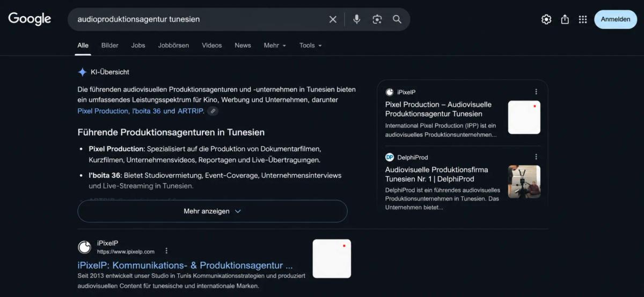The image size is (644, 297).
Task: Submit search with magnifier icon
Action: point(397,19)
